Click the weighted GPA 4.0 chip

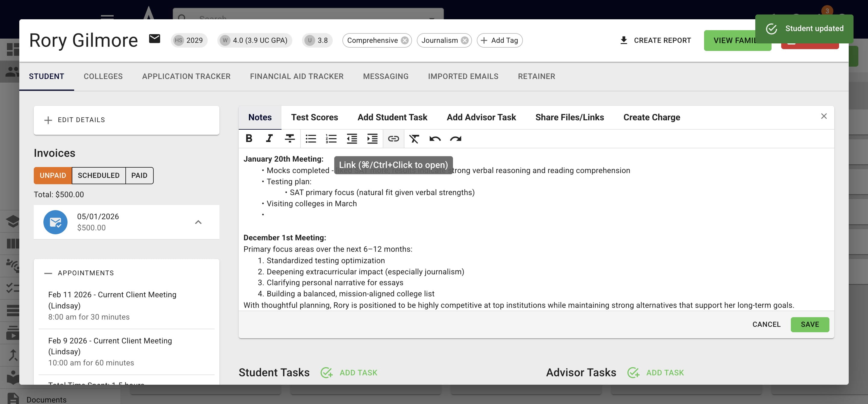point(255,40)
